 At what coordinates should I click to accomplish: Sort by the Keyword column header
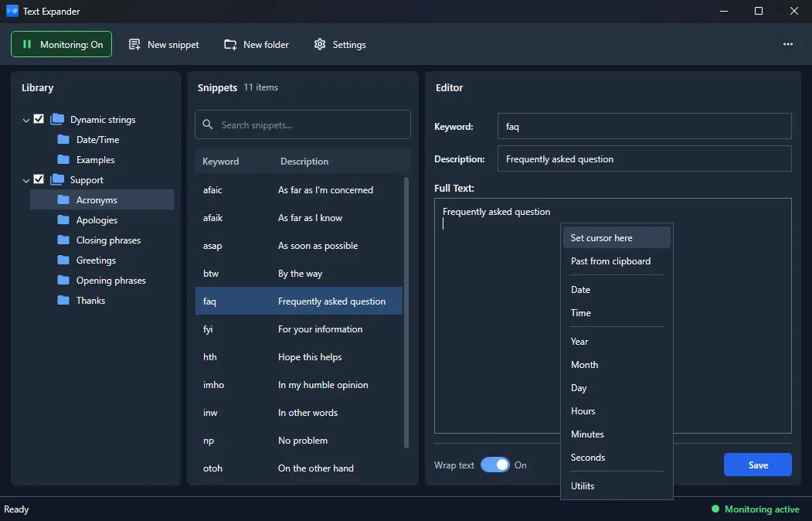click(x=221, y=161)
